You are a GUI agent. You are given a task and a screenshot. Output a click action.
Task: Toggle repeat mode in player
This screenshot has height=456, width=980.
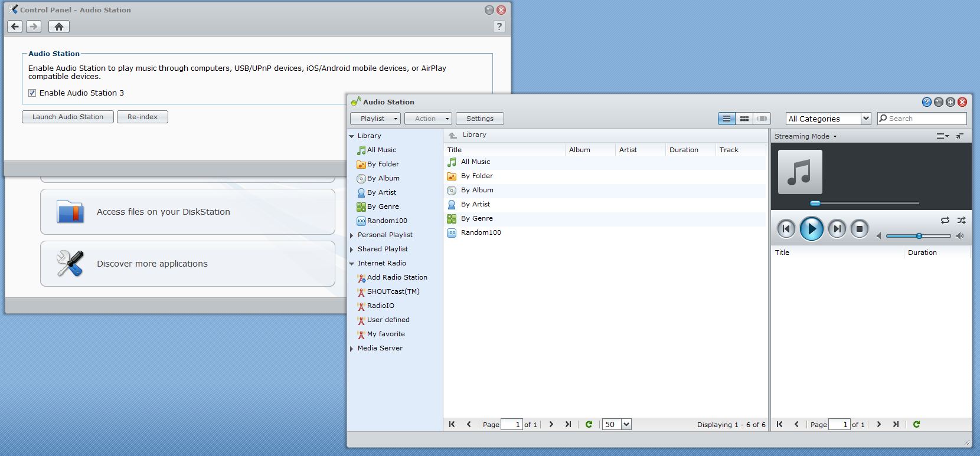[945, 220]
